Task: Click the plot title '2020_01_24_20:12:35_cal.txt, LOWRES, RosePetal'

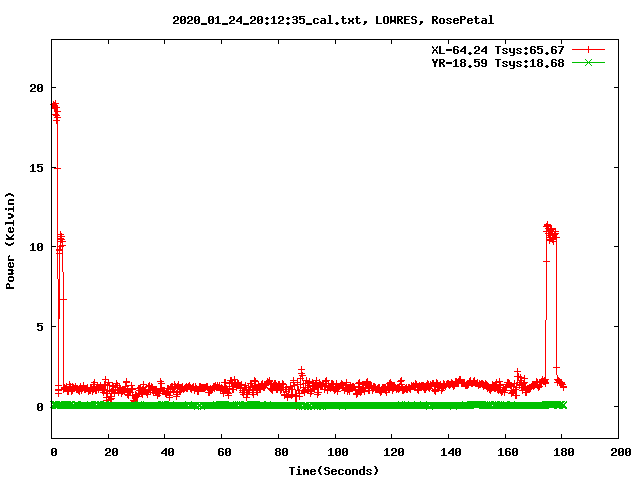Action: tap(333, 20)
